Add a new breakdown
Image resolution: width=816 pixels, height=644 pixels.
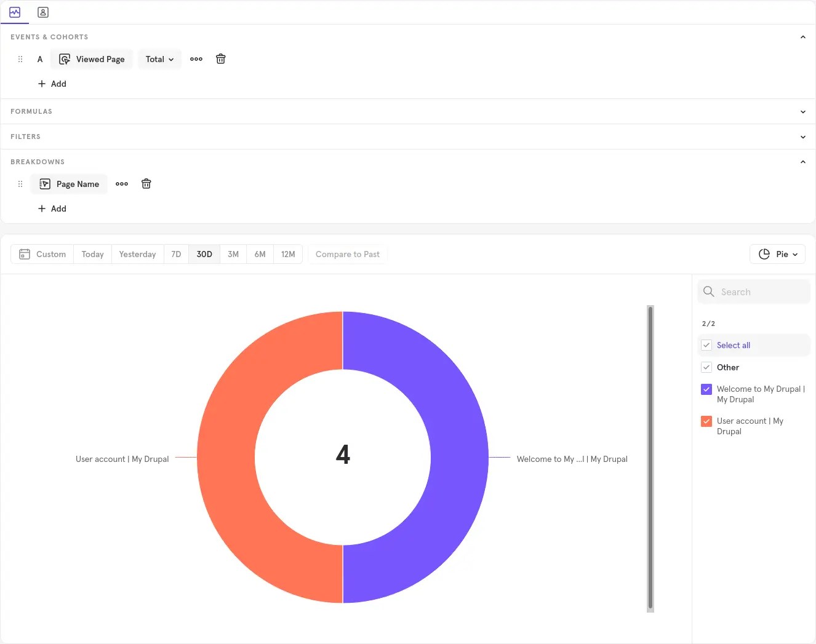(52, 209)
